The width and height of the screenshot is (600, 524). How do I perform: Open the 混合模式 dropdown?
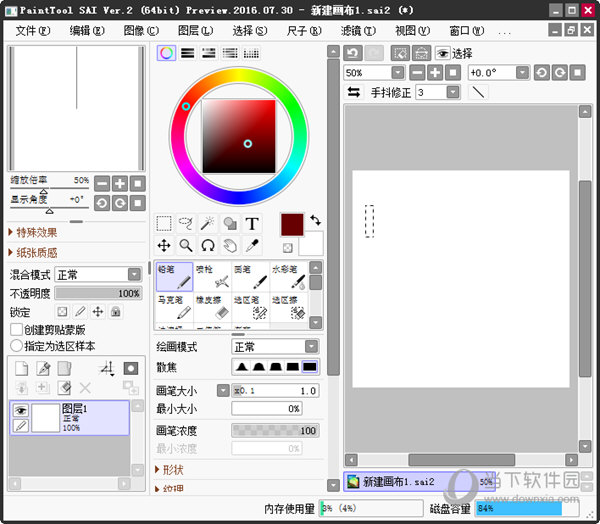click(x=98, y=274)
